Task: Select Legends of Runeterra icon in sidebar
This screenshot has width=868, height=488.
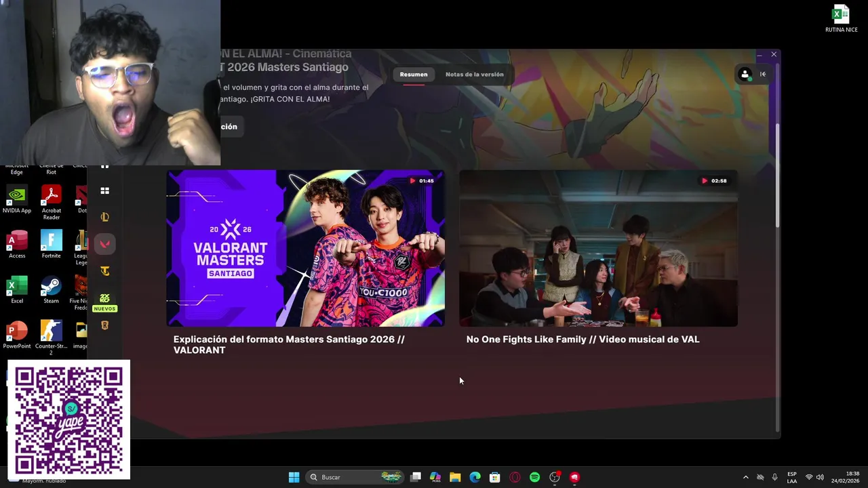Action: click(104, 325)
